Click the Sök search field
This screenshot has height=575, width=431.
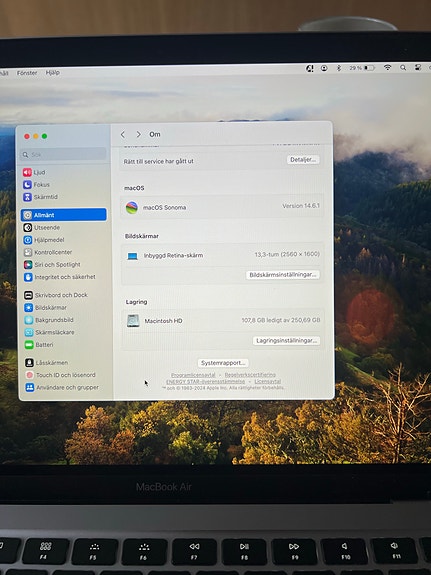click(x=63, y=154)
